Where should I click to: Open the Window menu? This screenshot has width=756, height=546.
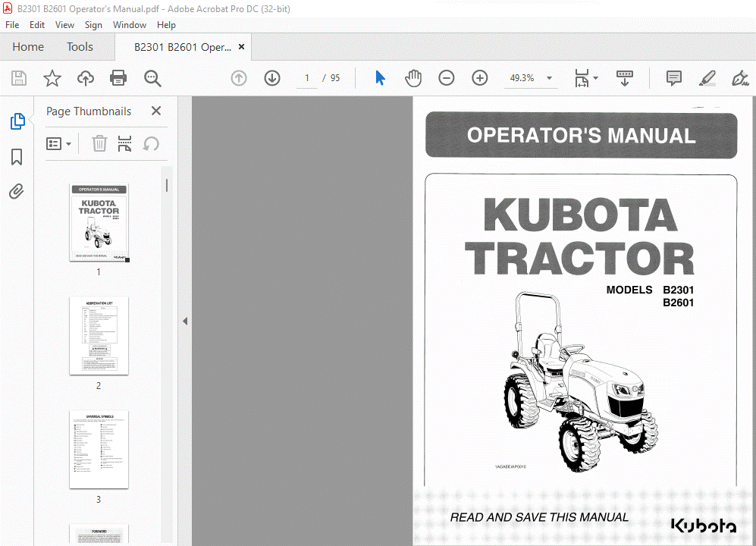click(x=129, y=25)
